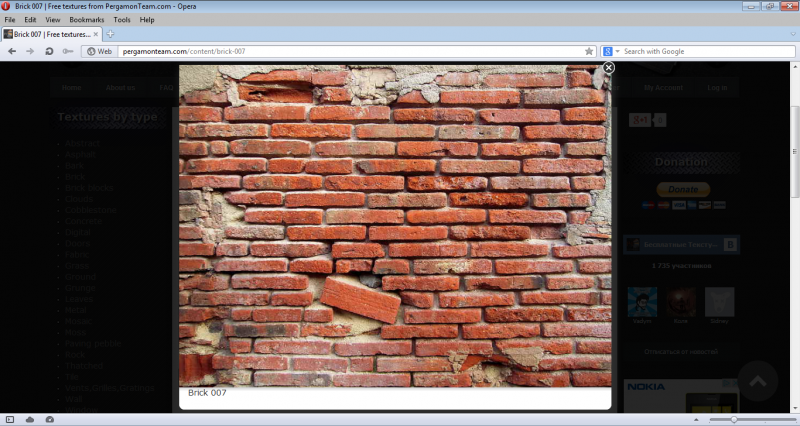The width and height of the screenshot is (800, 426).
Task: Open the Vents,Grilles,Gratings textures category
Action: pos(109,388)
